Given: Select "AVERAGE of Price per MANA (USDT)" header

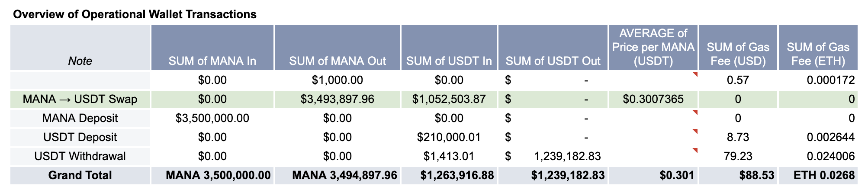Looking at the screenshot, I should [653, 47].
